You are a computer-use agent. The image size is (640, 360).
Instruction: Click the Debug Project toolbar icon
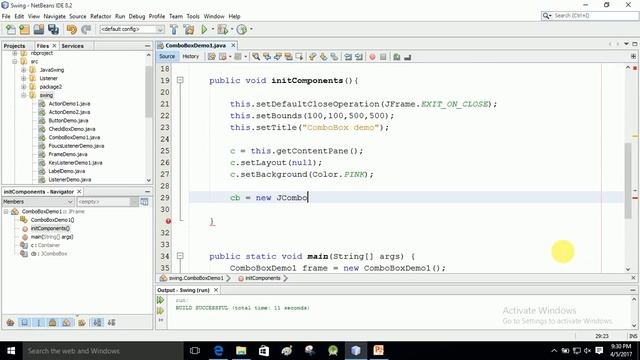point(222,29)
